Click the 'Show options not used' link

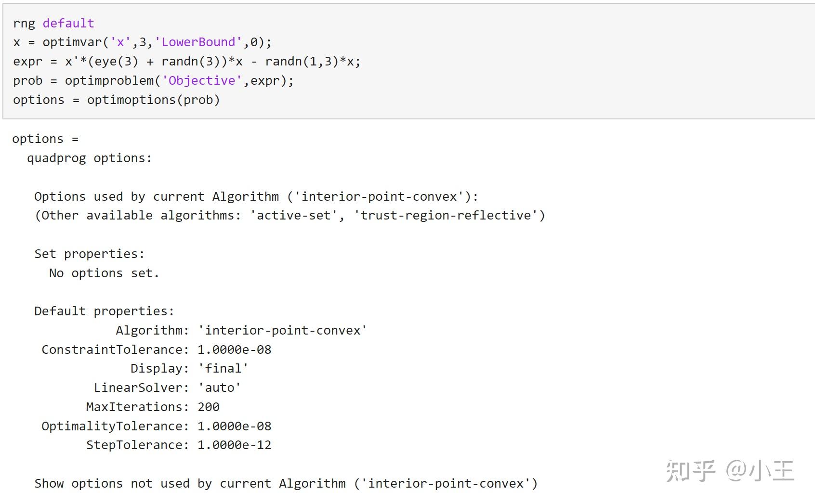[x=286, y=483]
